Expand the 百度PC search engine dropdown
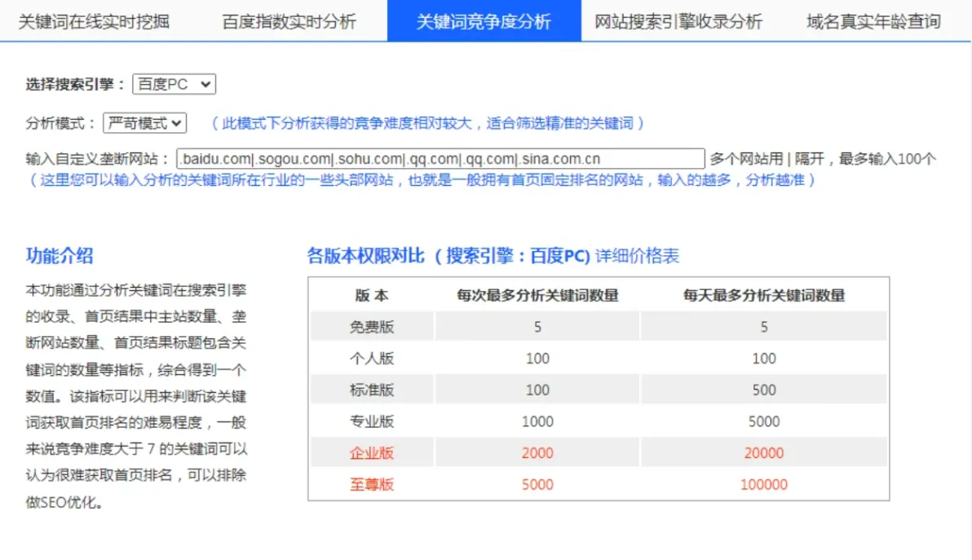Screen dimensions: 972x560 click(175, 84)
